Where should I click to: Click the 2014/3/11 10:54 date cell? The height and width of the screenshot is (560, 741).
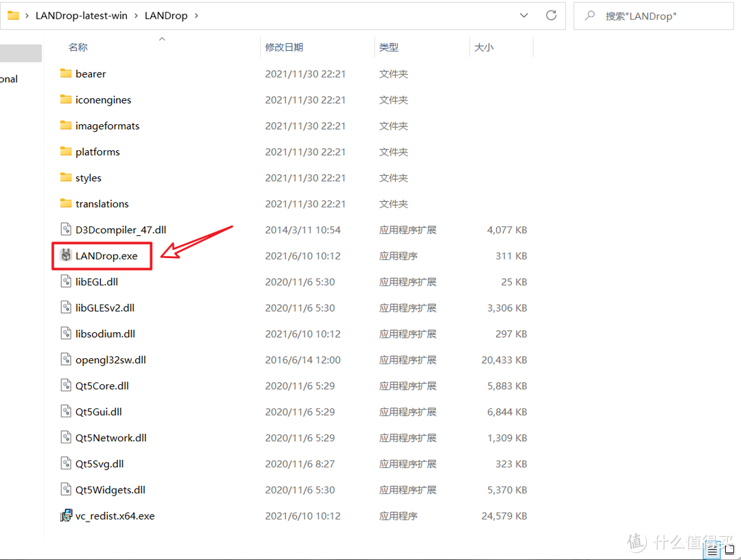point(303,230)
